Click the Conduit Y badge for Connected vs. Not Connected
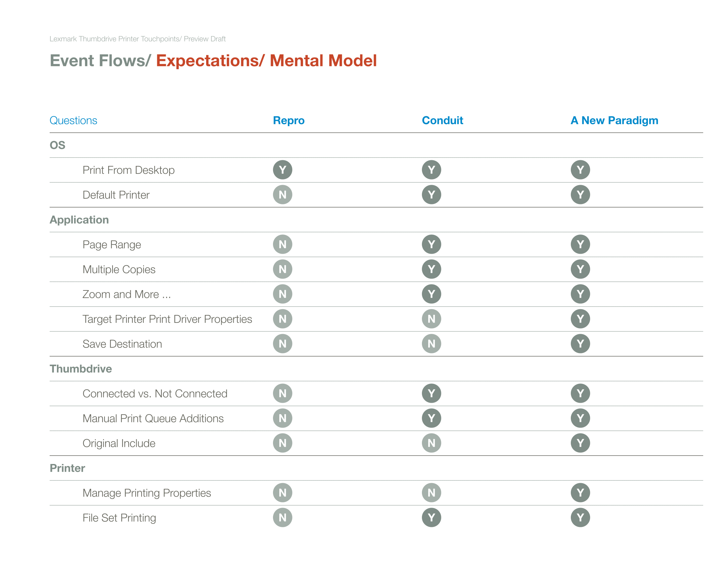 [x=431, y=393]
